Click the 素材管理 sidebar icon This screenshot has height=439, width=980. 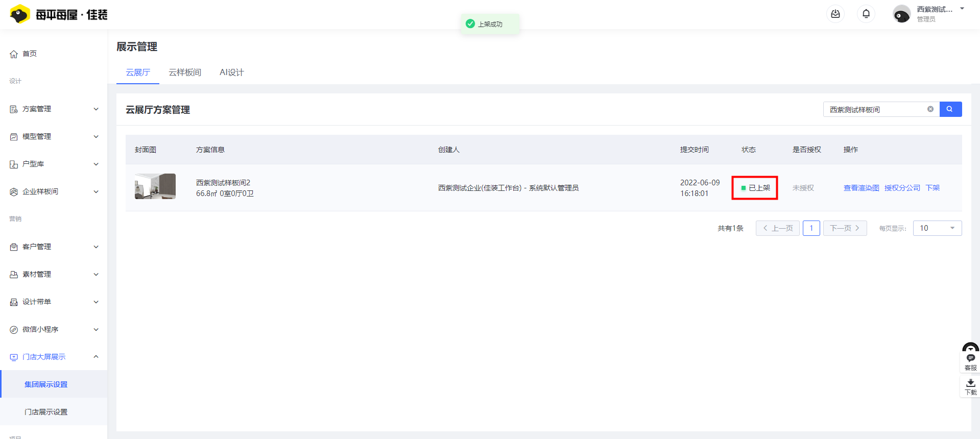(x=14, y=275)
